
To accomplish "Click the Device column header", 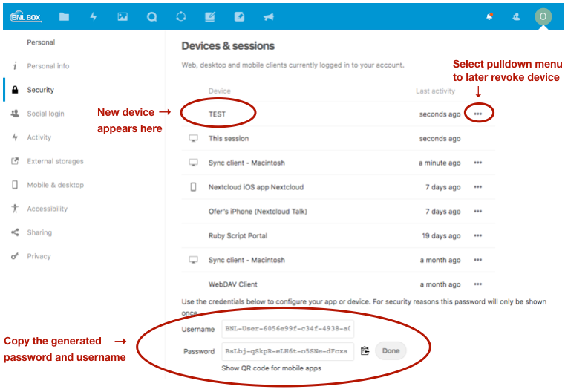I will coord(220,91).
